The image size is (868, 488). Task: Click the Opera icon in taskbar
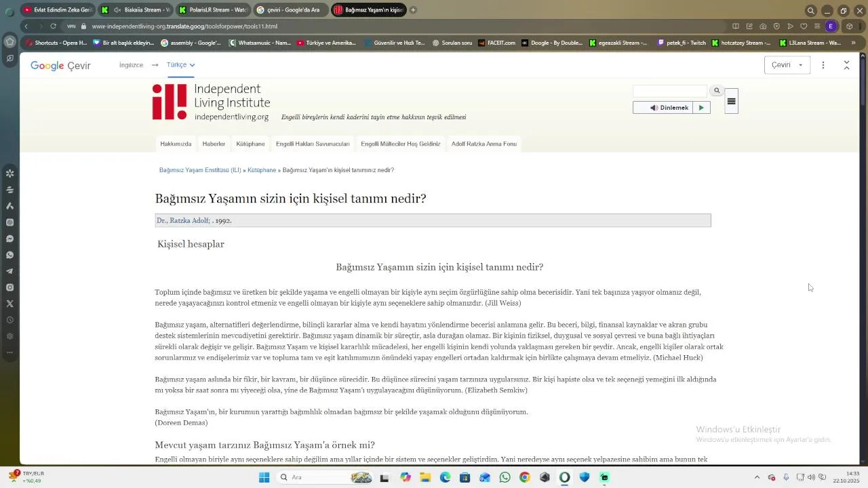click(x=564, y=477)
